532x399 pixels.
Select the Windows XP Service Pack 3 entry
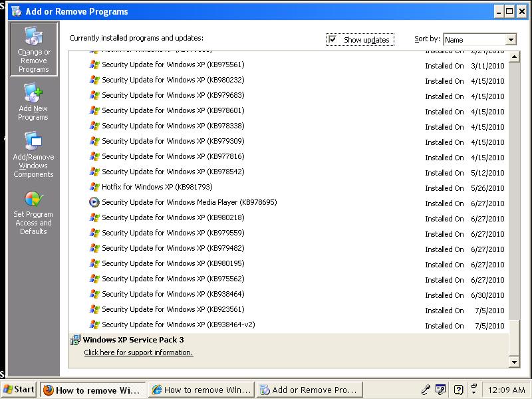pyautogui.click(x=289, y=350)
